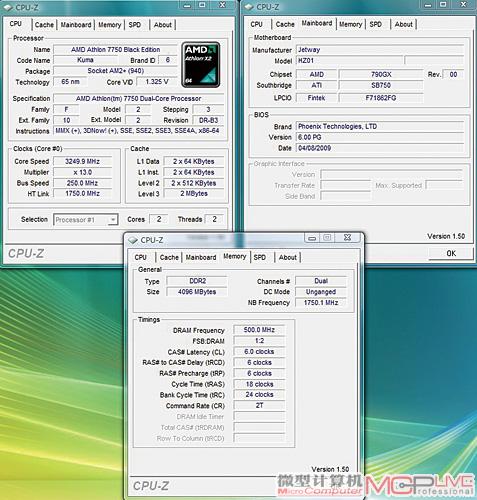Open Cache tab in Memory window
This screenshot has height=500, width=477.
pos(169,257)
